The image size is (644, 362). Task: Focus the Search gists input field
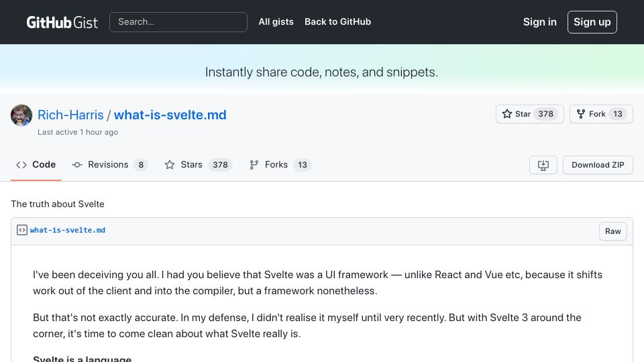tap(178, 22)
